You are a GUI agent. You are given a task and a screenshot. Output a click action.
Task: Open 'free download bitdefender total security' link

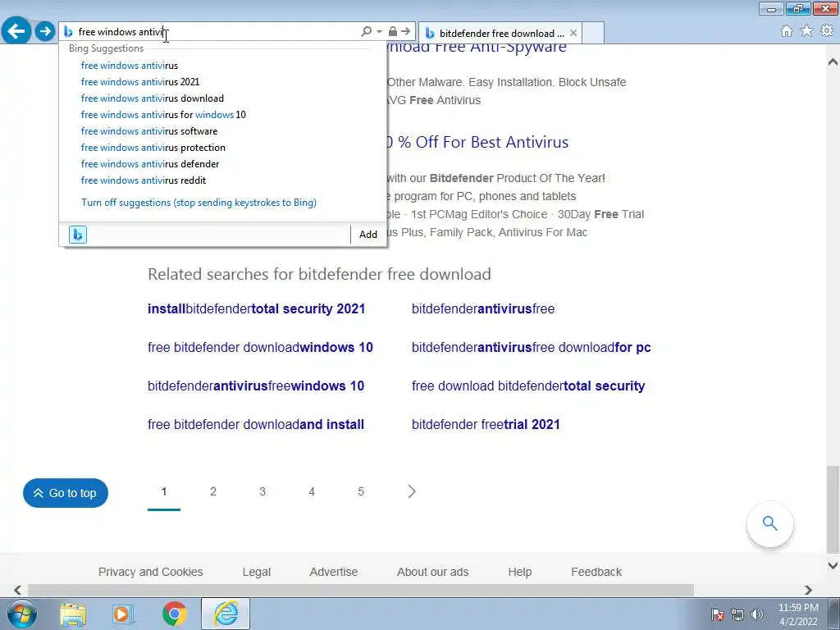click(528, 386)
